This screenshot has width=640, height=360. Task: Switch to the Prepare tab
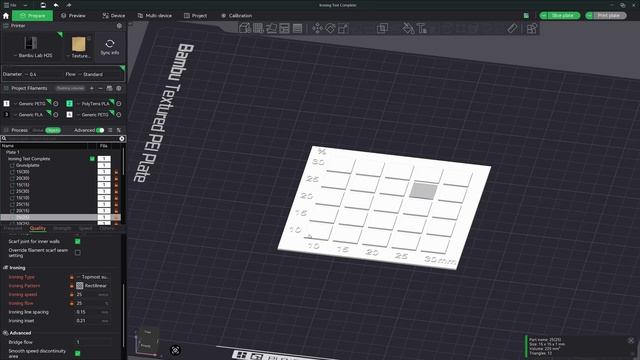pyautogui.click(x=32, y=16)
